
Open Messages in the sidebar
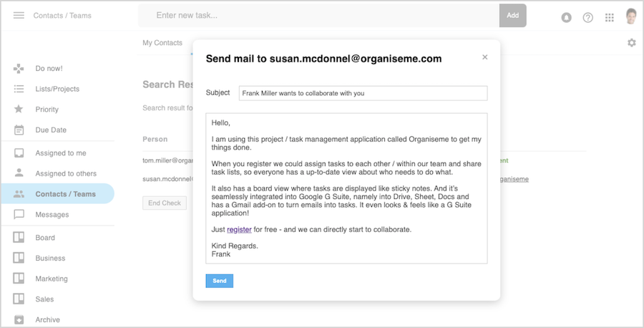pyautogui.click(x=52, y=215)
